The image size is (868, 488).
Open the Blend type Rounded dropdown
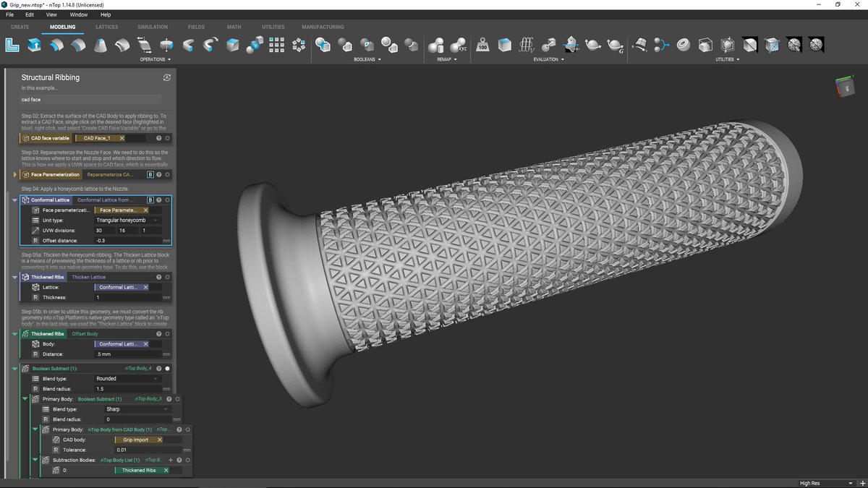(x=128, y=379)
